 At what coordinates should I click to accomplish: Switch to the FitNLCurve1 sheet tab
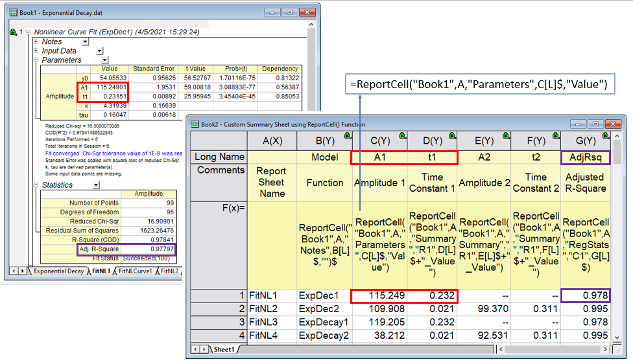(x=135, y=271)
